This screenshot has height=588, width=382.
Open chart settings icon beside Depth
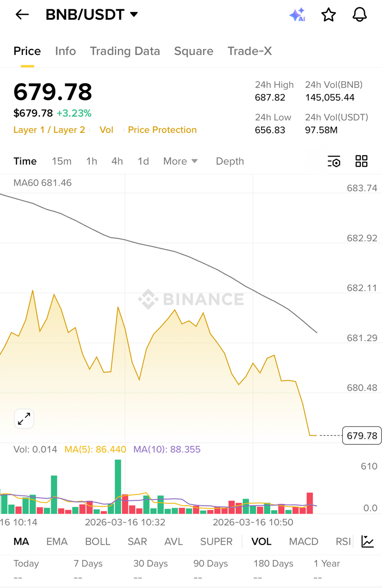[334, 161]
